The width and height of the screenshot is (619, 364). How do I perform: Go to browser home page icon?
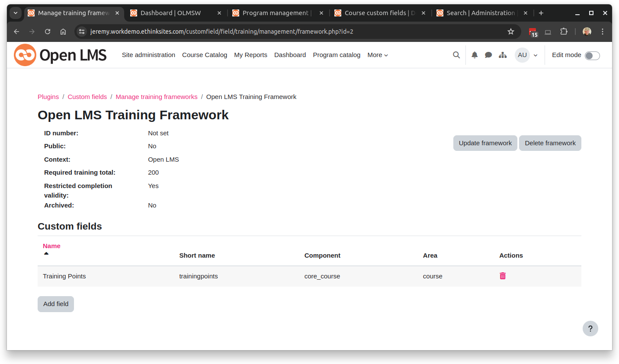[x=63, y=32]
